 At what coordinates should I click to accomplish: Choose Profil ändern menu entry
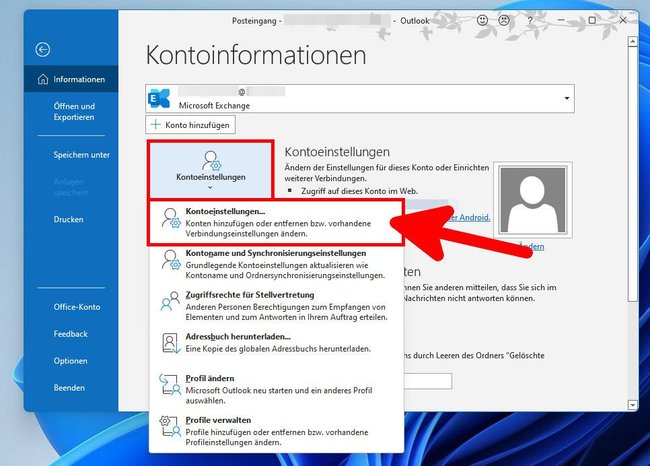[276, 389]
